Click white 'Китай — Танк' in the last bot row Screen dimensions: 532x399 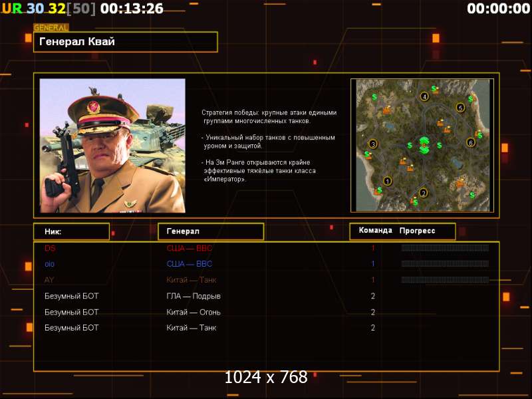pos(192,328)
